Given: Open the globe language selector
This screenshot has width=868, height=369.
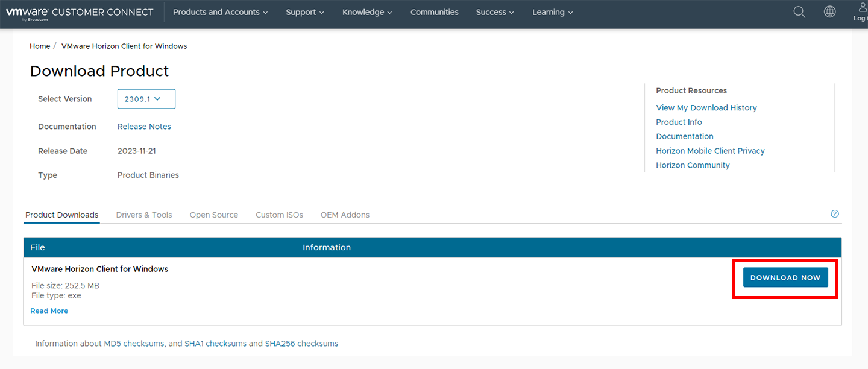Looking at the screenshot, I should [830, 12].
